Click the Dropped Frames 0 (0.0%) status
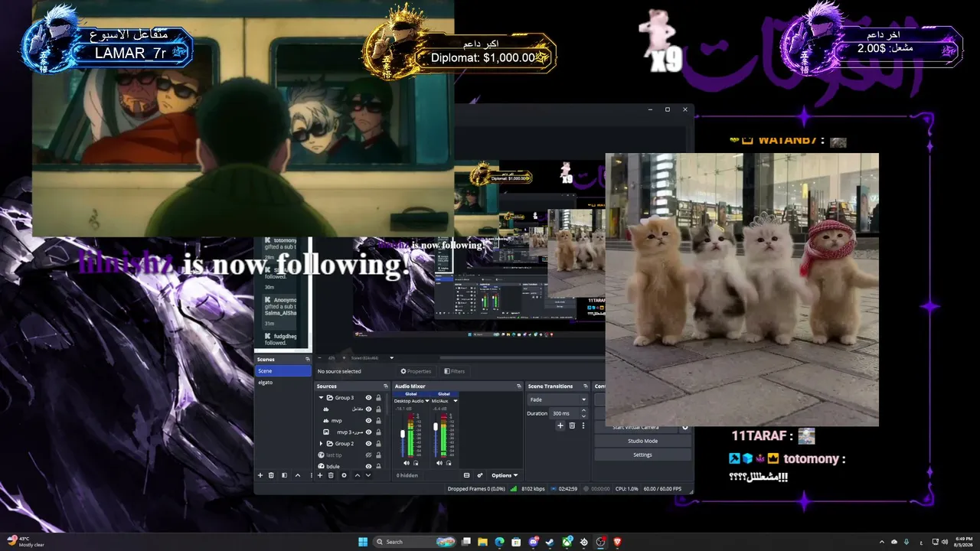The width and height of the screenshot is (980, 551). point(476,488)
